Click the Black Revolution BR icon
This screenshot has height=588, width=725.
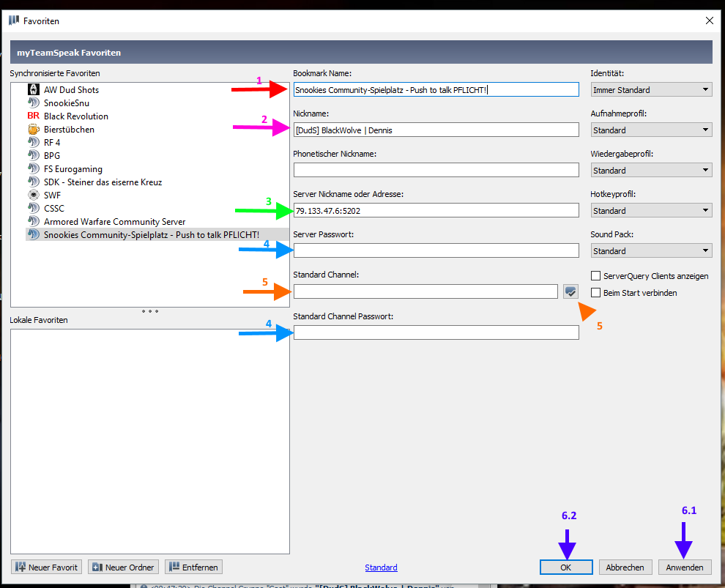pyautogui.click(x=33, y=116)
